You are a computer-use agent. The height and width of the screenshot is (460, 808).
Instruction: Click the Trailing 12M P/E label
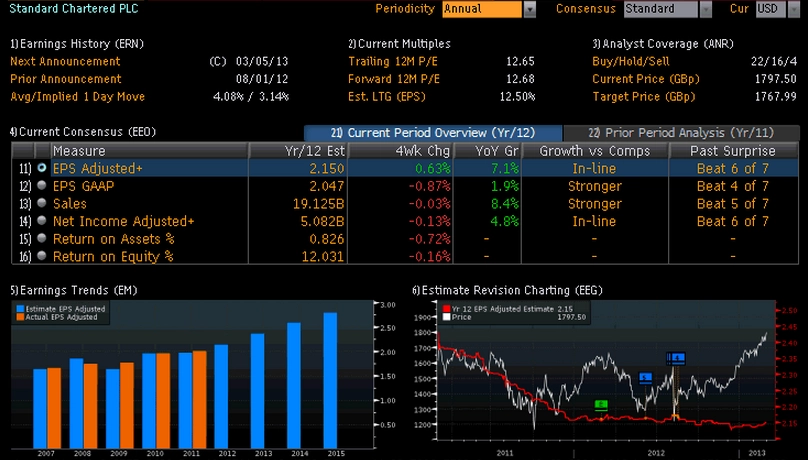point(394,61)
